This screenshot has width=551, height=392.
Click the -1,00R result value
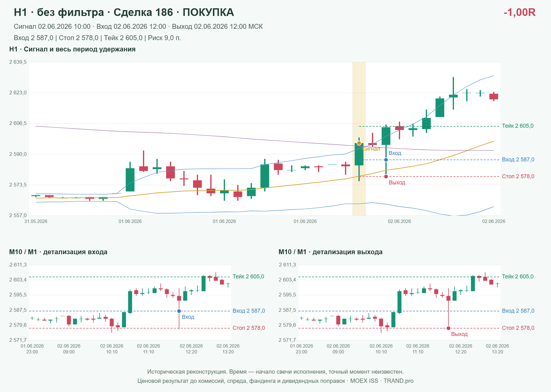[519, 13]
